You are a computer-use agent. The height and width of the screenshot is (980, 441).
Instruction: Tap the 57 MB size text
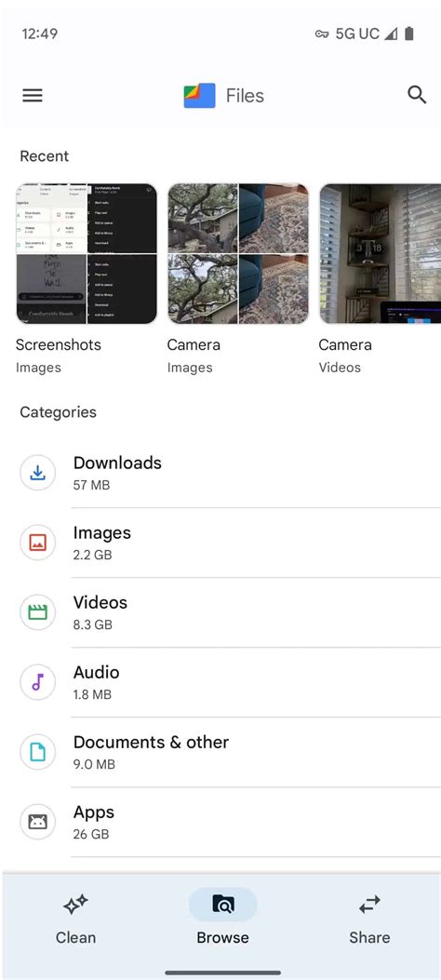[92, 484]
